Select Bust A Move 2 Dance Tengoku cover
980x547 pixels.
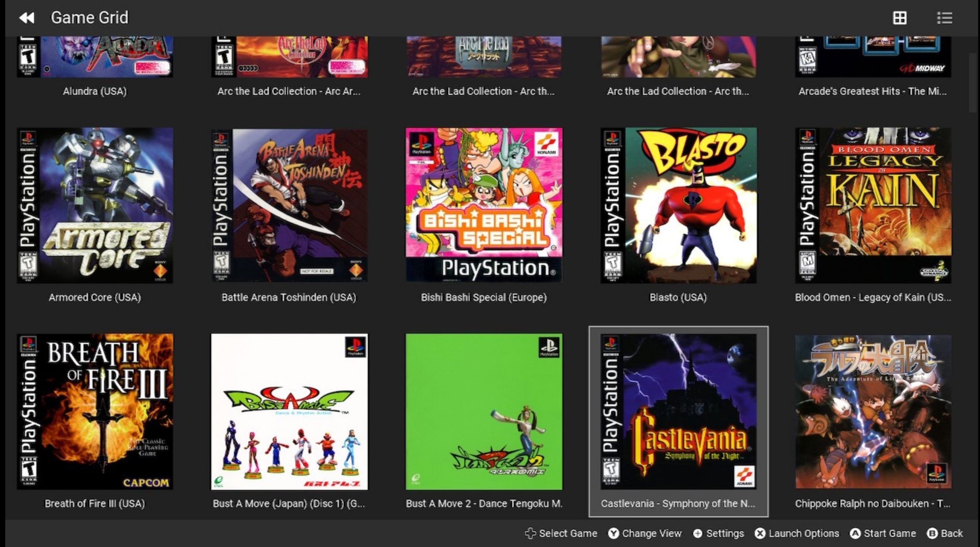(x=484, y=411)
